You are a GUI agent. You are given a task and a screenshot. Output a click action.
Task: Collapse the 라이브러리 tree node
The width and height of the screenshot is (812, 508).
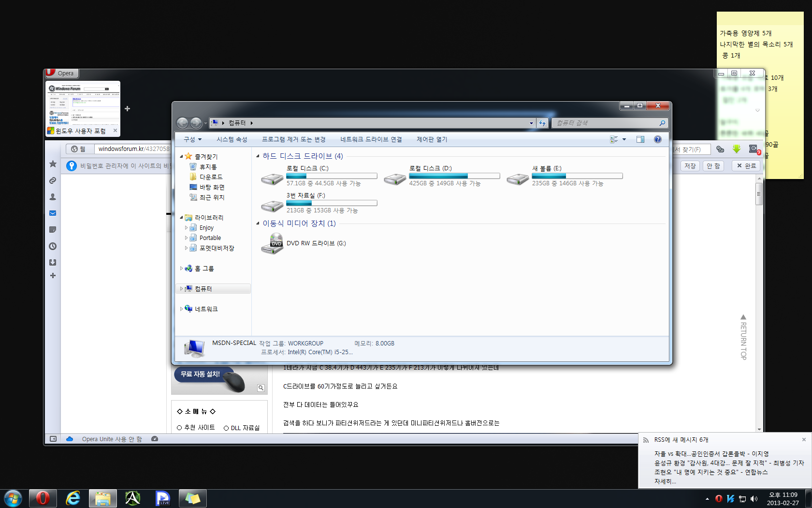(x=181, y=218)
